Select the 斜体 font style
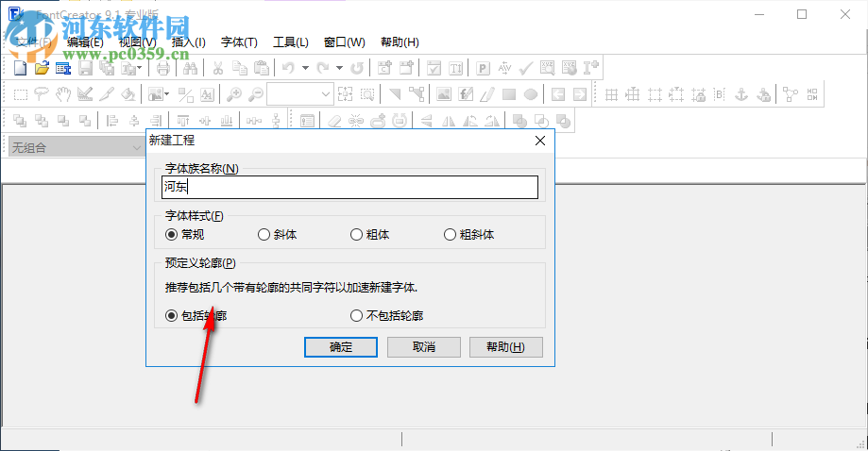This screenshot has width=868, height=451. tap(278, 234)
